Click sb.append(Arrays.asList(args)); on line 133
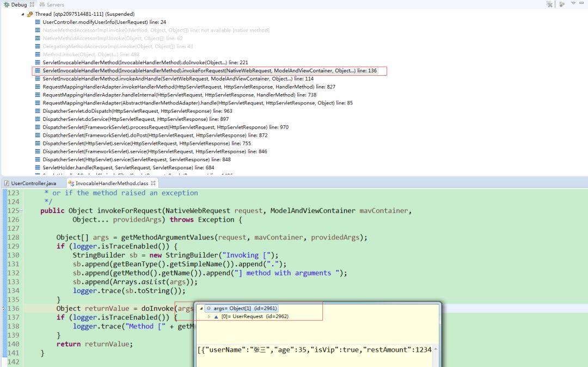588x367 pixels. (135, 282)
